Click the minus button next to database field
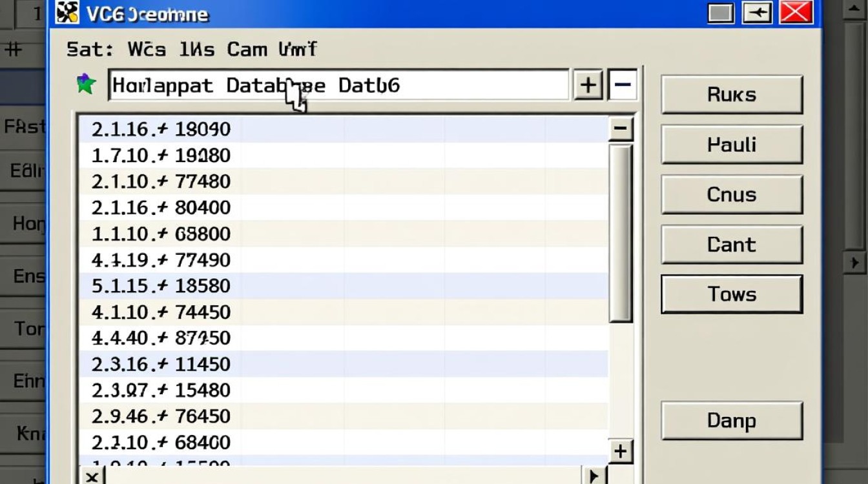Screen dimensions: 868x484 pyautogui.click(x=622, y=85)
